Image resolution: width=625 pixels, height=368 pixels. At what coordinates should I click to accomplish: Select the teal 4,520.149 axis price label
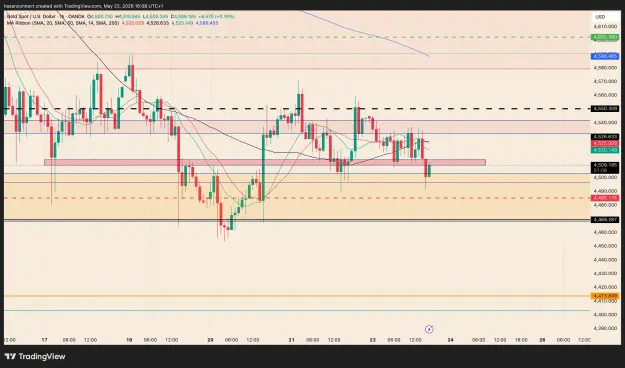(x=605, y=150)
